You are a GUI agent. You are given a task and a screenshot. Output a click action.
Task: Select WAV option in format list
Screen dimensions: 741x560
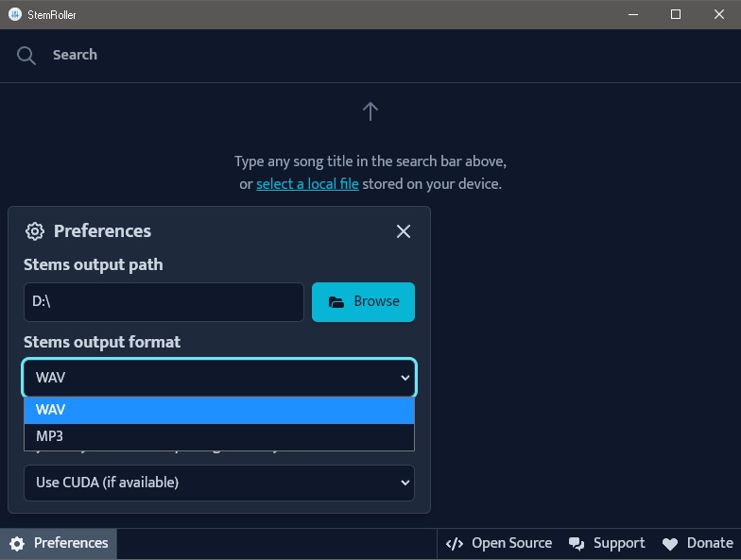click(x=219, y=410)
